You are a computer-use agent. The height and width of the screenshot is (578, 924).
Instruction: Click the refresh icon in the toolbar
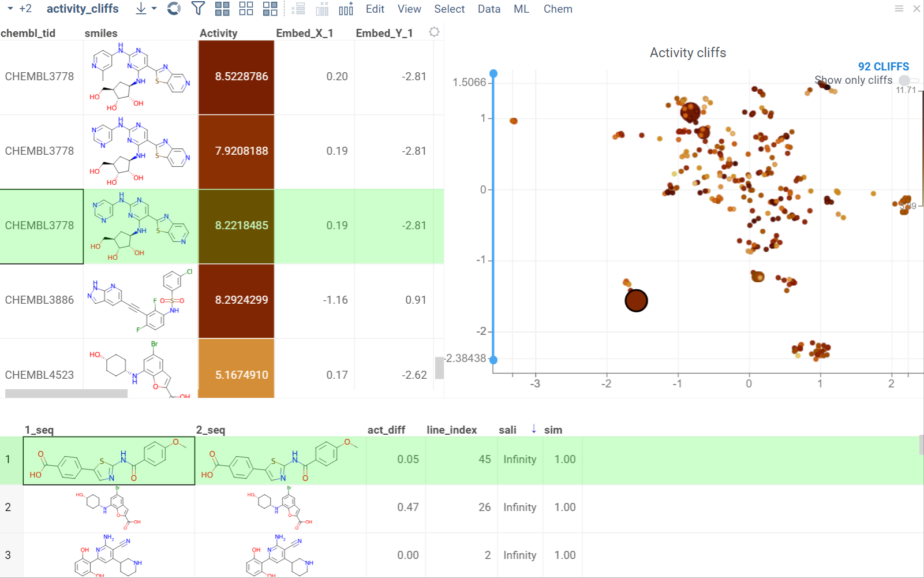(173, 9)
